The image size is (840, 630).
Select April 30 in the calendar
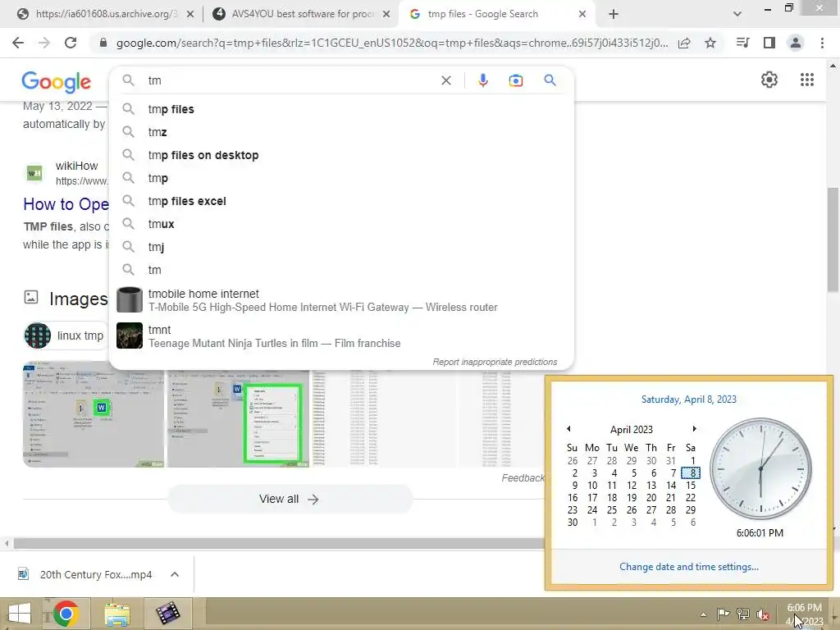(x=572, y=523)
